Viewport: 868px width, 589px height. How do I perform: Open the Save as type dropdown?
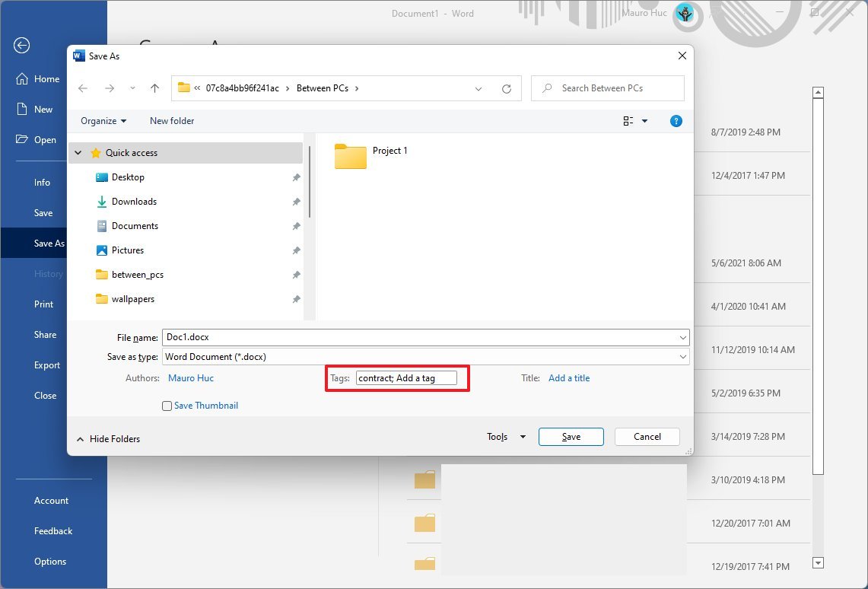pos(682,356)
